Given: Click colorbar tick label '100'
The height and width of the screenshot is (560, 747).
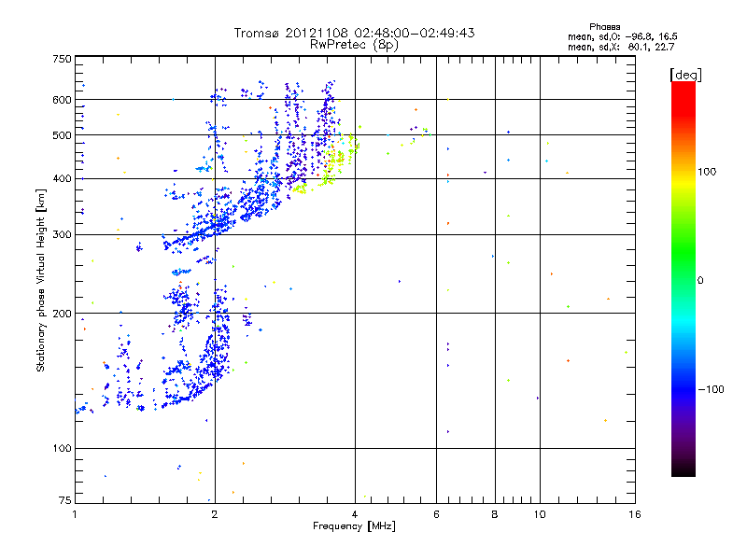Looking at the screenshot, I should (707, 172).
